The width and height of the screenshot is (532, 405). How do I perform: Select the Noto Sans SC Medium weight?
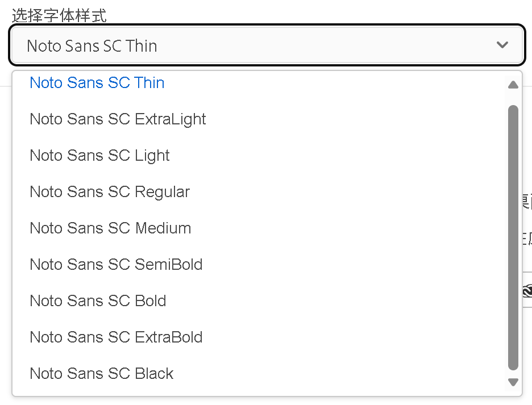coord(110,228)
